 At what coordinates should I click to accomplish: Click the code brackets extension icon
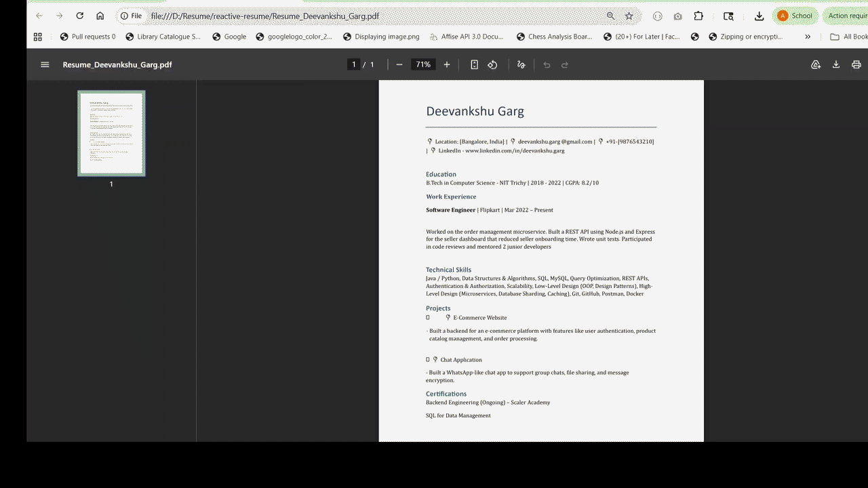click(657, 16)
